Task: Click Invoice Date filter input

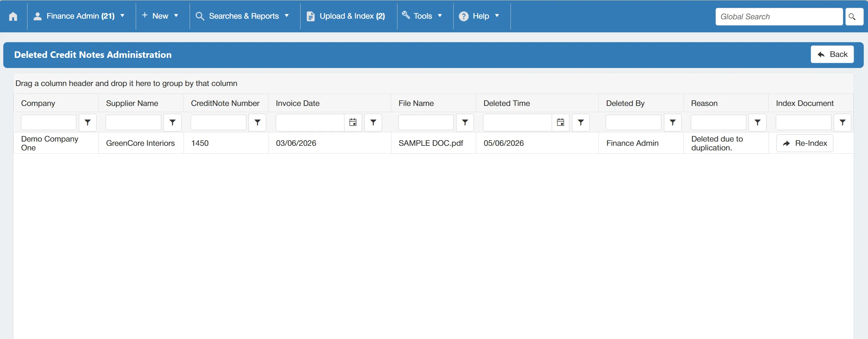Action: (x=310, y=123)
